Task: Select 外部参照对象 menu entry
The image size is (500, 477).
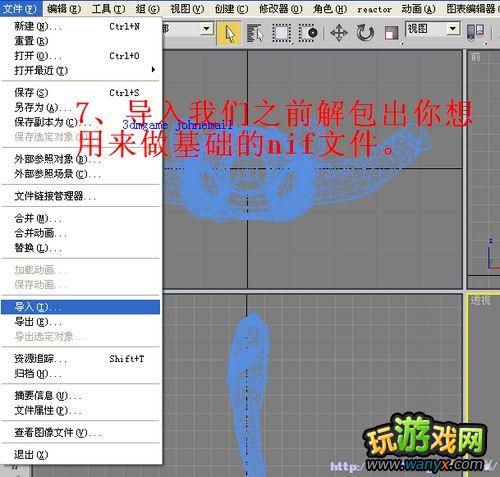Action: click(x=81, y=159)
